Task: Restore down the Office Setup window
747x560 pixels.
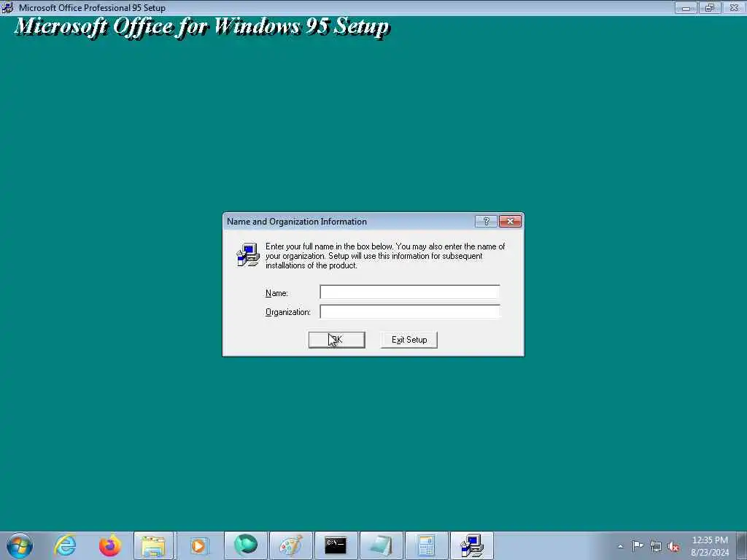Action: 710,8
